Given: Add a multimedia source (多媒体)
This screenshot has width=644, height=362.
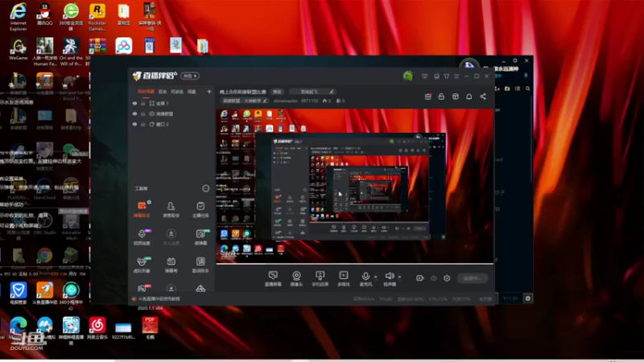Looking at the screenshot, I should pos(344,278).
